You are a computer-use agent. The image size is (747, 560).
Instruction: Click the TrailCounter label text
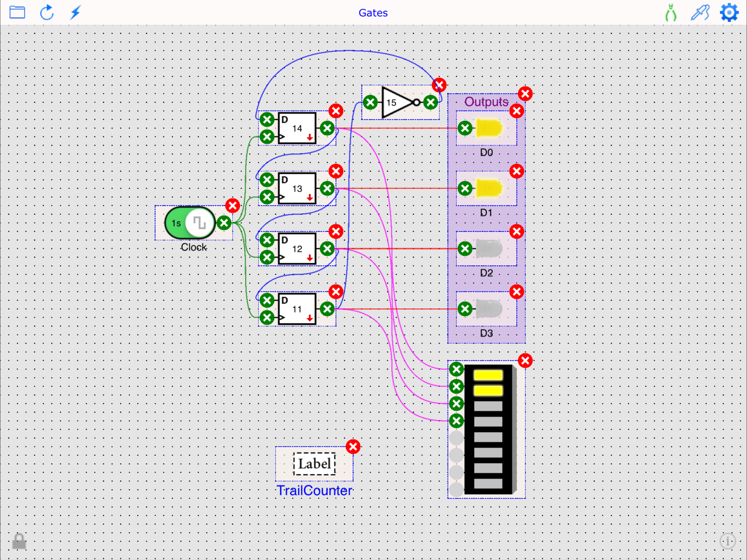click(x=315, y=491)
